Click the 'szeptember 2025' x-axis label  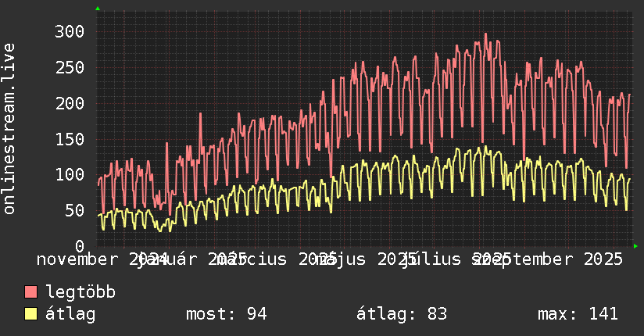[x=548, y=259]
